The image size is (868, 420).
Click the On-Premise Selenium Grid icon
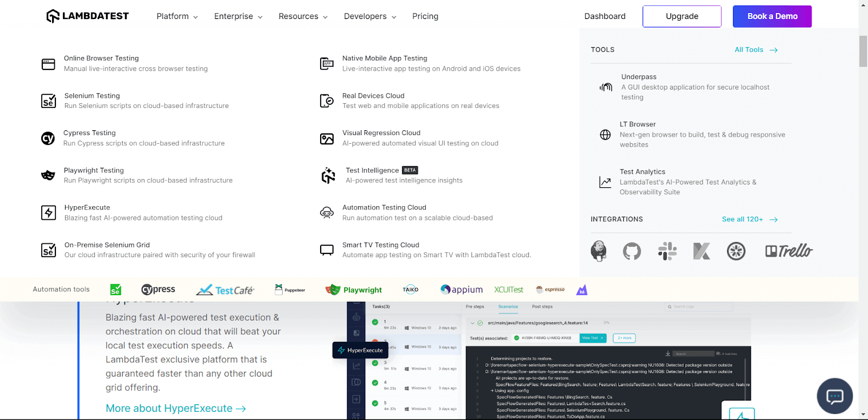(48, 250)
